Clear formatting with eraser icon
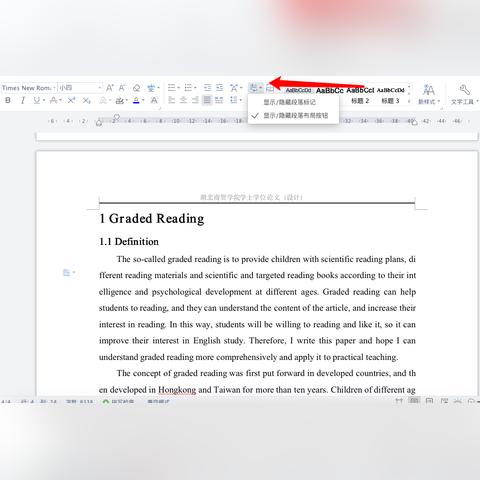 click(x=136, y=88)
